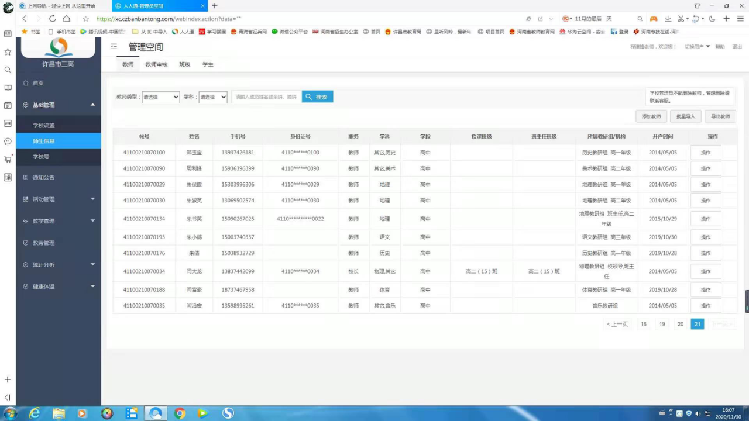This screenshot has height=422, width=750.
Task: Click the search keyword input field
Action: click(266, 97)
